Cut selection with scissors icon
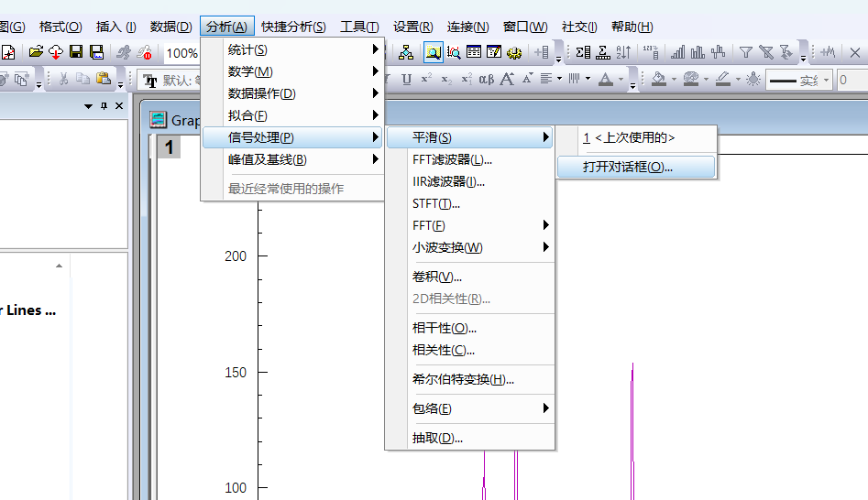Image resolution: width=868 pixels, height=500 pixels. click(x=63, y=79)
